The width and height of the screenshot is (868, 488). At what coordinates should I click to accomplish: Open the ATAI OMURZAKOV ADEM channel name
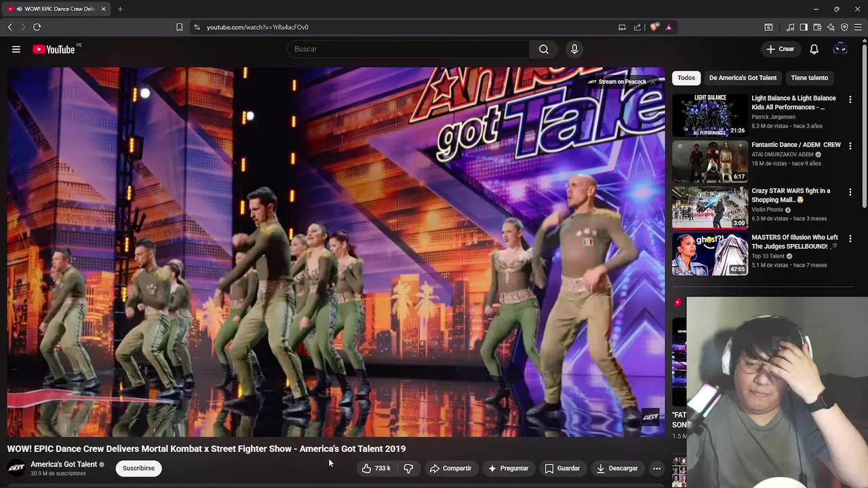click(782, 155)
